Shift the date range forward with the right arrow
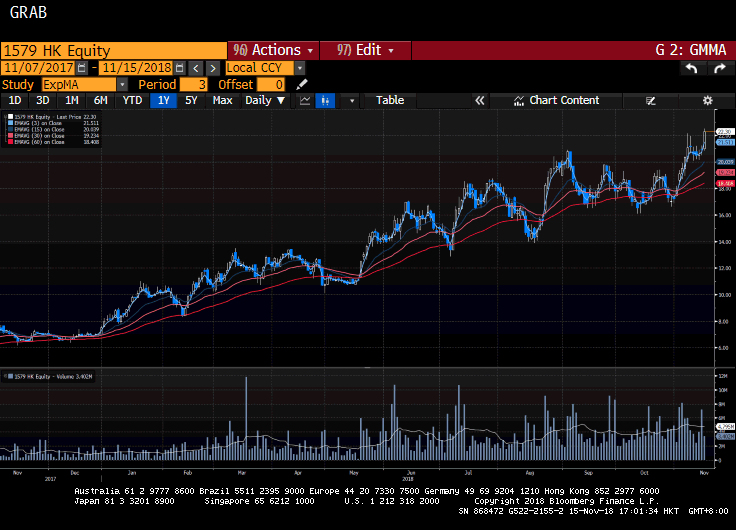 click(213, 68)
